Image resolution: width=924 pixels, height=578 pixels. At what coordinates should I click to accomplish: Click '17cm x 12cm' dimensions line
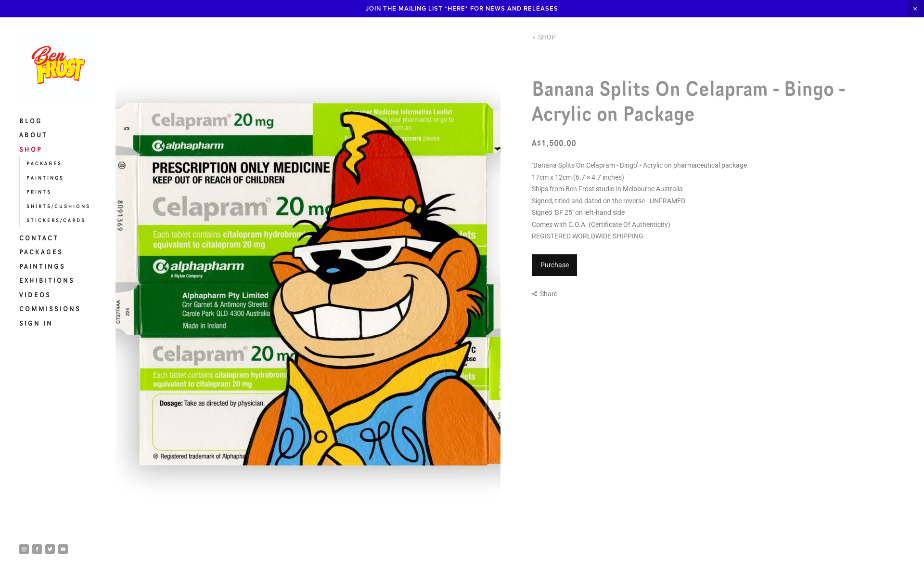click(x=578, y=177)
